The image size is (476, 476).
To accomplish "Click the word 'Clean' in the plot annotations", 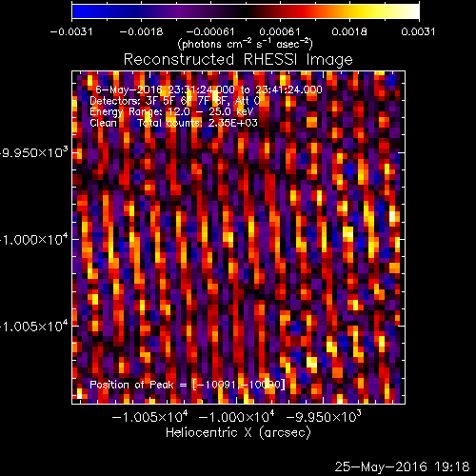I will pyautogui.click(x=103, y=123).
